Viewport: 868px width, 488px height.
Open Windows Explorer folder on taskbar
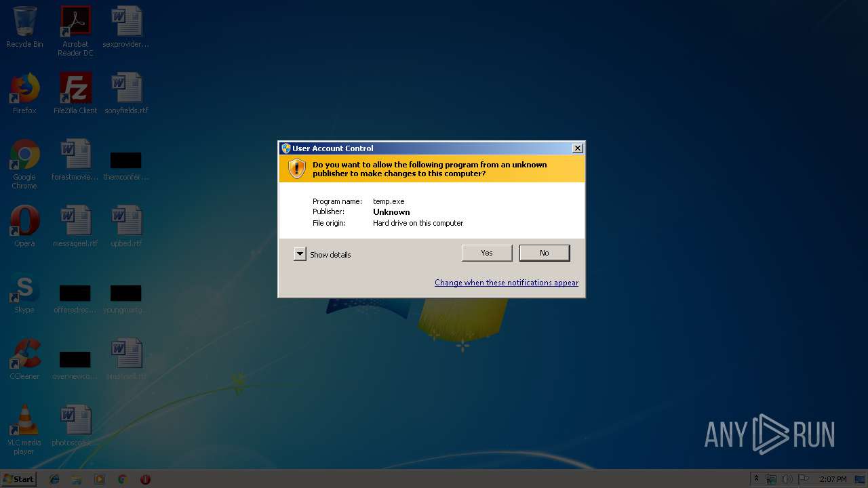click(x=77, y=479)
